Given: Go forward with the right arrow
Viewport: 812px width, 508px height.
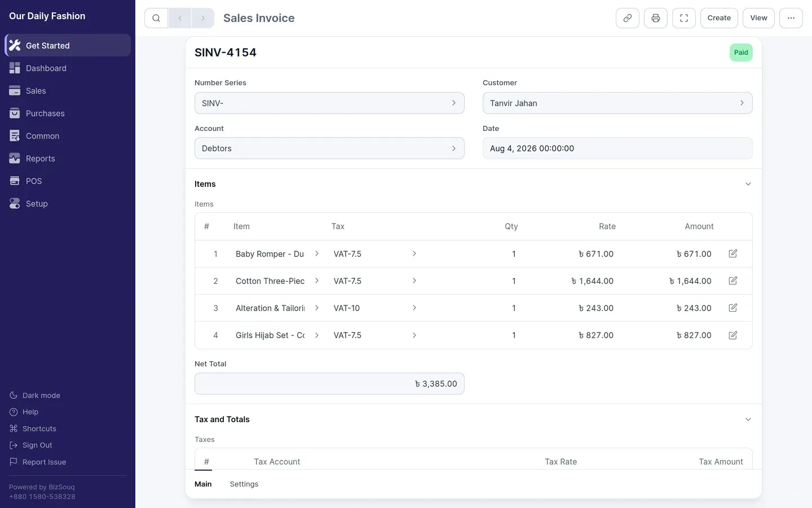Looking at the screenshot, I should [x=203, y=18].
